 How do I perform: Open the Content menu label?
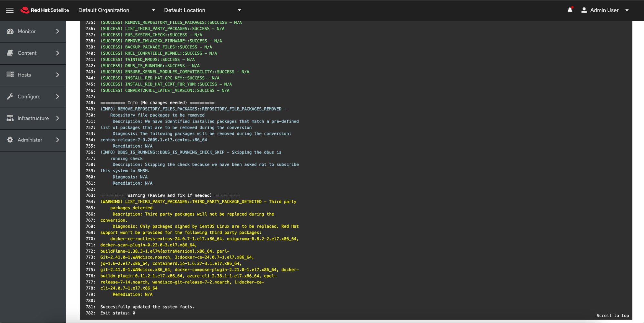point(27,53)
